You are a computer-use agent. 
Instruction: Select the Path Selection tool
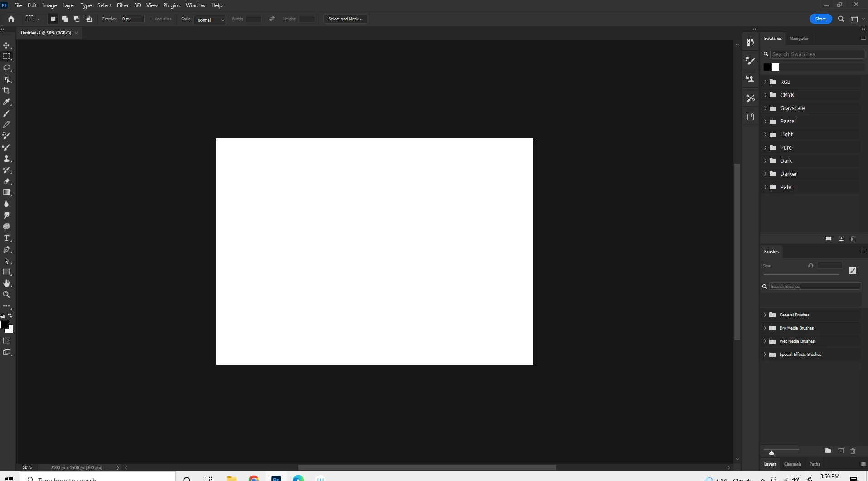[x=6, y=261]
